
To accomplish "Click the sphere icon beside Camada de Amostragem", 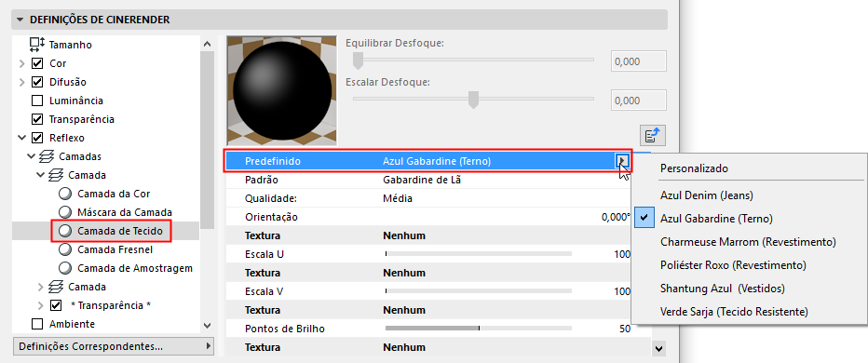I will click(x=66, y=268).
